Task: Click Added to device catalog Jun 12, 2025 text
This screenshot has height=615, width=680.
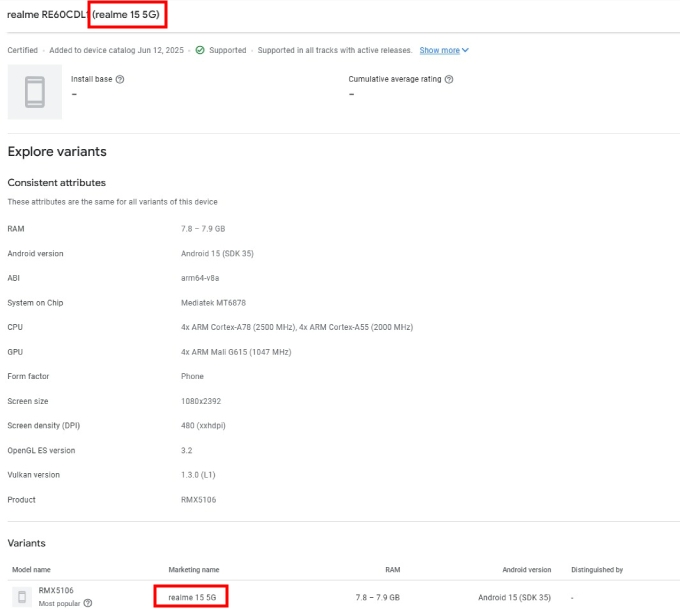Action: (x=116, y=50)
